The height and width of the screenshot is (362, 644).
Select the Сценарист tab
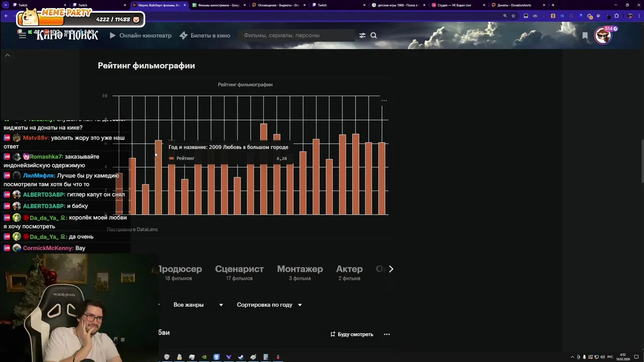[x=239, y=272]
